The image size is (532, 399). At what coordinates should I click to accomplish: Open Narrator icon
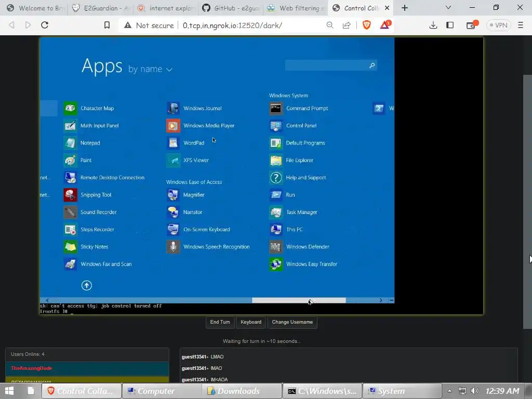pos(173,212)
